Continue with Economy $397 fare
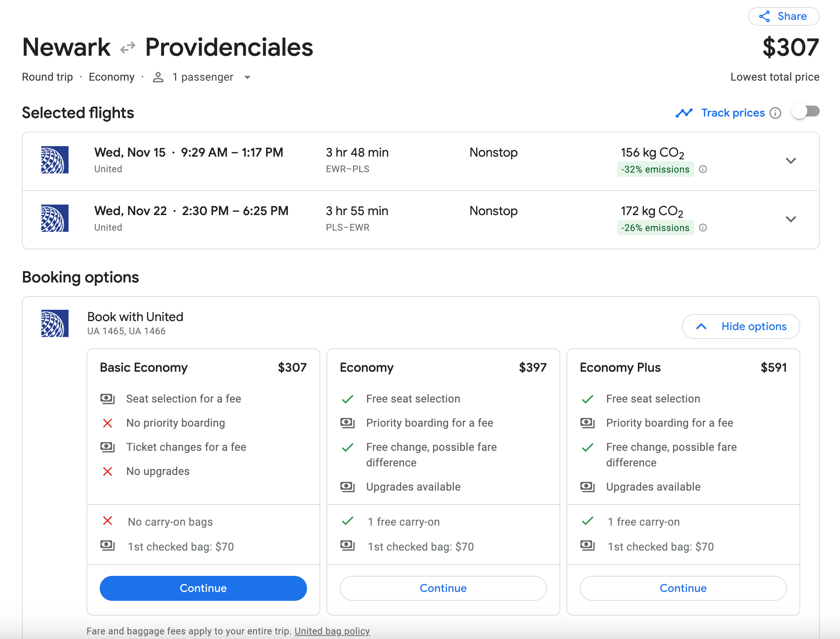This screenshot has height=639, width=840. pos(443,588)
